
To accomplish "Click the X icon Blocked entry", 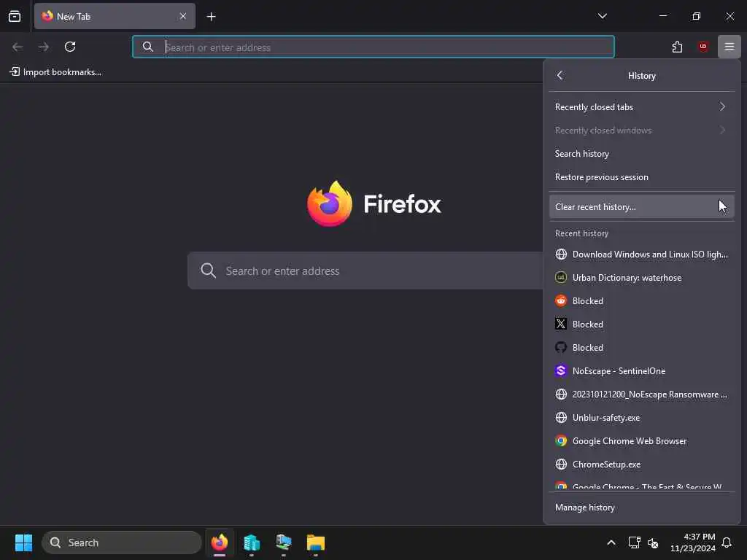I will (642, 324).
